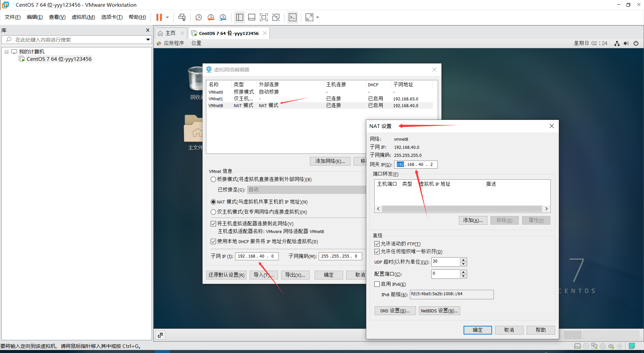The width and height of the screenshot is (644, 353).
Task: Open the library search dropdown arrow
Action: pos(148,40)
